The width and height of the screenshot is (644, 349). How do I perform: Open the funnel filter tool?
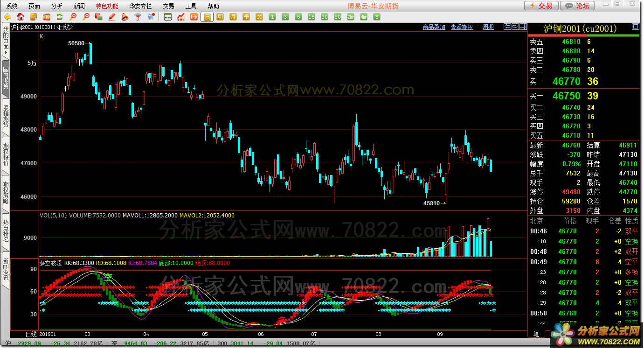pyautogui.click(x=138, y=17)
